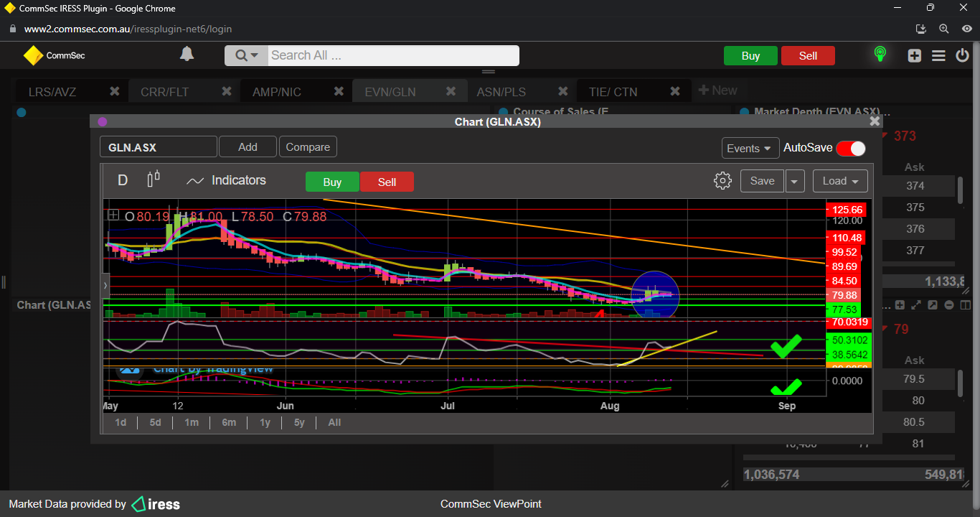Click the pop-out arrow icon in lower depth panel
Screen dimensions: 980x517
933,305
